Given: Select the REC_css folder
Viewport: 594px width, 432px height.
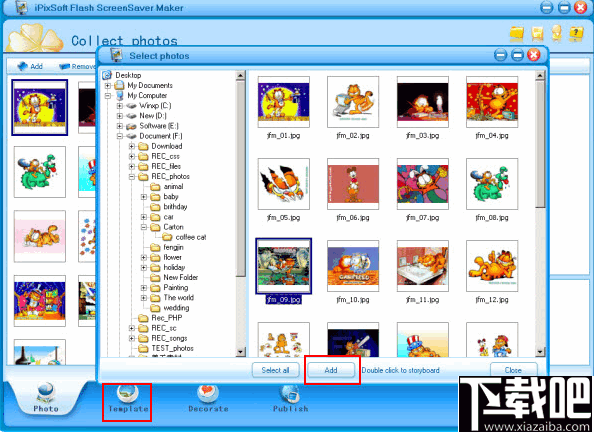Looking at the screenshot, I should pos(165,156).
